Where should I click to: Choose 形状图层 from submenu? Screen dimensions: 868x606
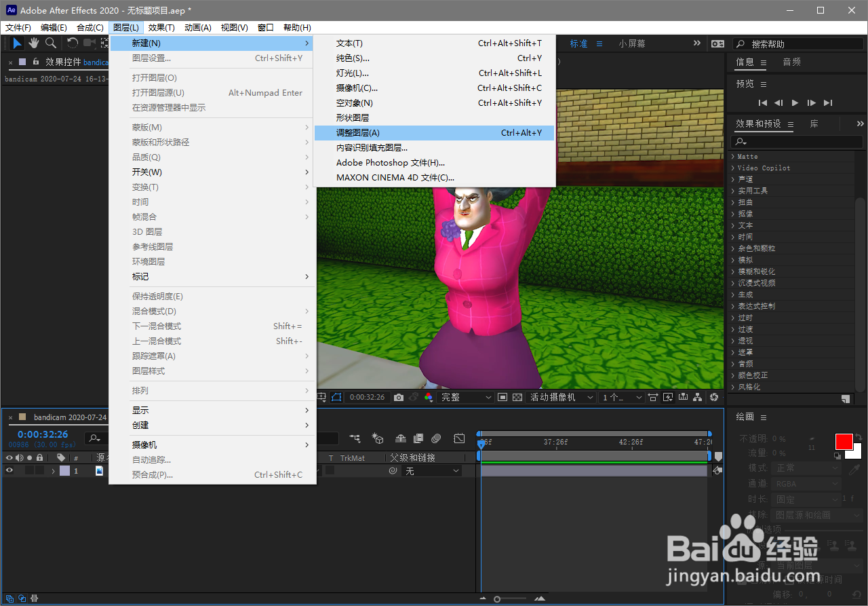coord(434,118)
